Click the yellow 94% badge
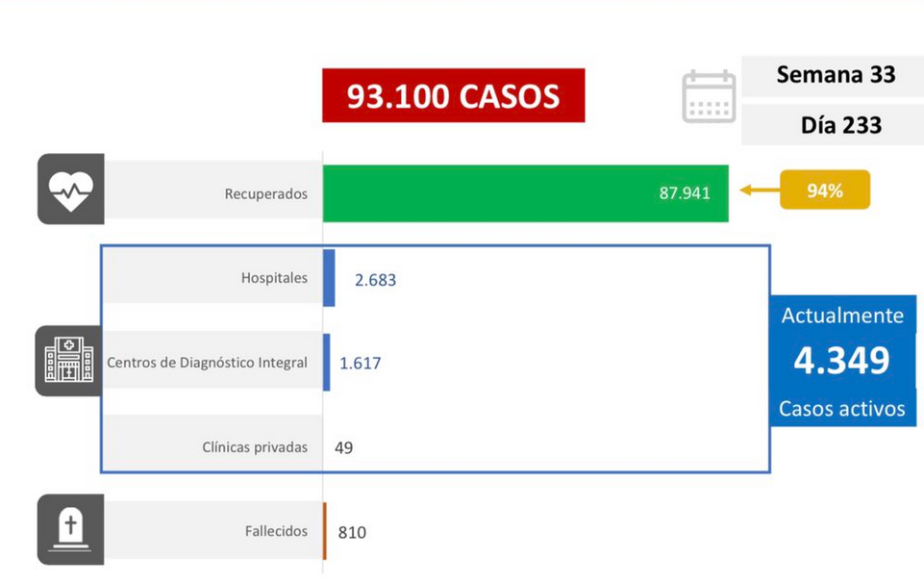Screen dimensions: 924x583 click(825, 190)
